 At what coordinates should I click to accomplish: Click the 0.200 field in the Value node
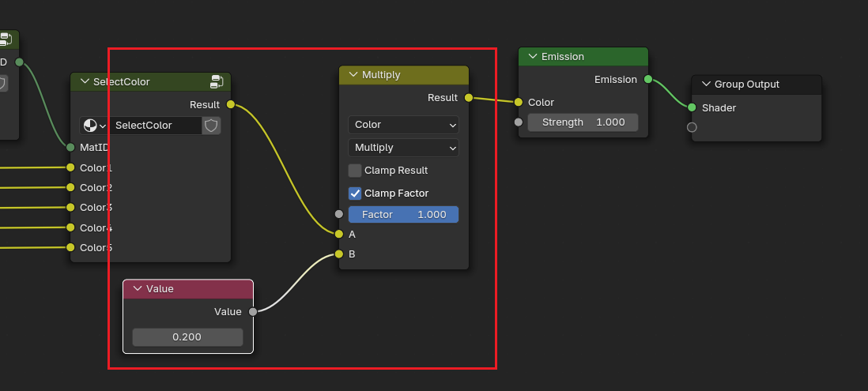(187, 337)
